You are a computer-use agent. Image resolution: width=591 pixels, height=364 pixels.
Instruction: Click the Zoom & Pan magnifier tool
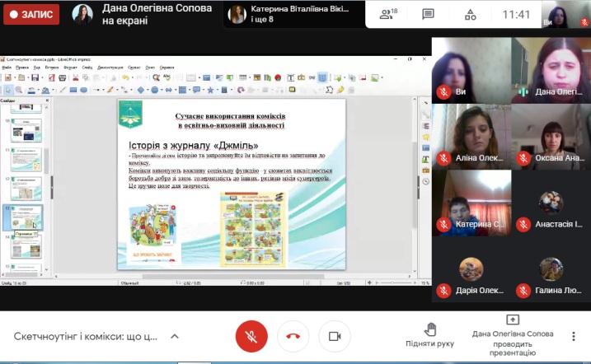pos(18,90)
